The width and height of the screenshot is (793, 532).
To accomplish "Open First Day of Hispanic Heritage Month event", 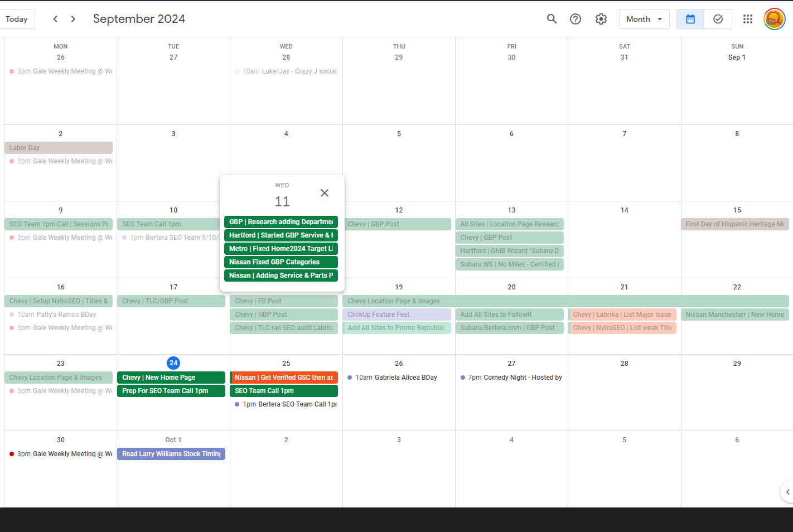I will pyautogui.click(x=735, y=224).
